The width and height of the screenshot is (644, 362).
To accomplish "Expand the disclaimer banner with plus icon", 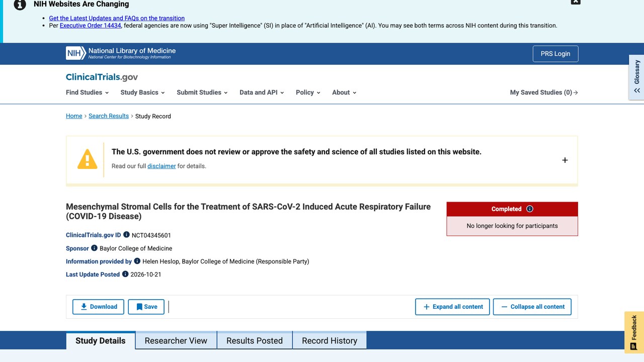I will [x=565, y=160].
